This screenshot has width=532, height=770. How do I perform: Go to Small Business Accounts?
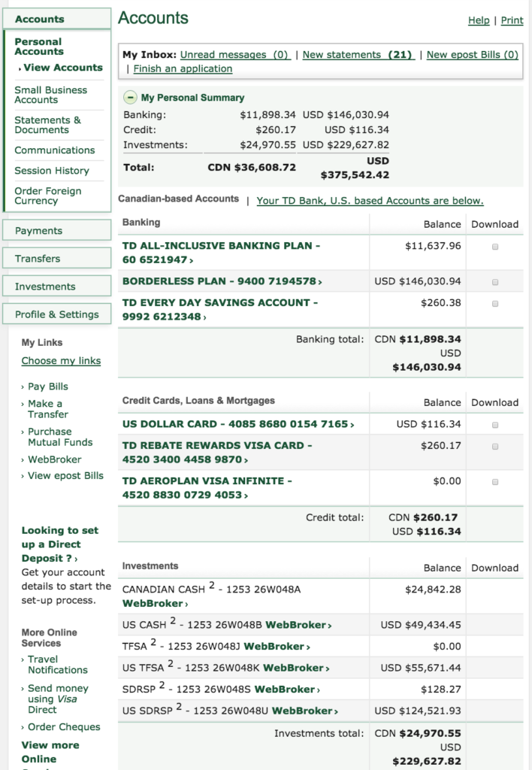pos(50,95)
